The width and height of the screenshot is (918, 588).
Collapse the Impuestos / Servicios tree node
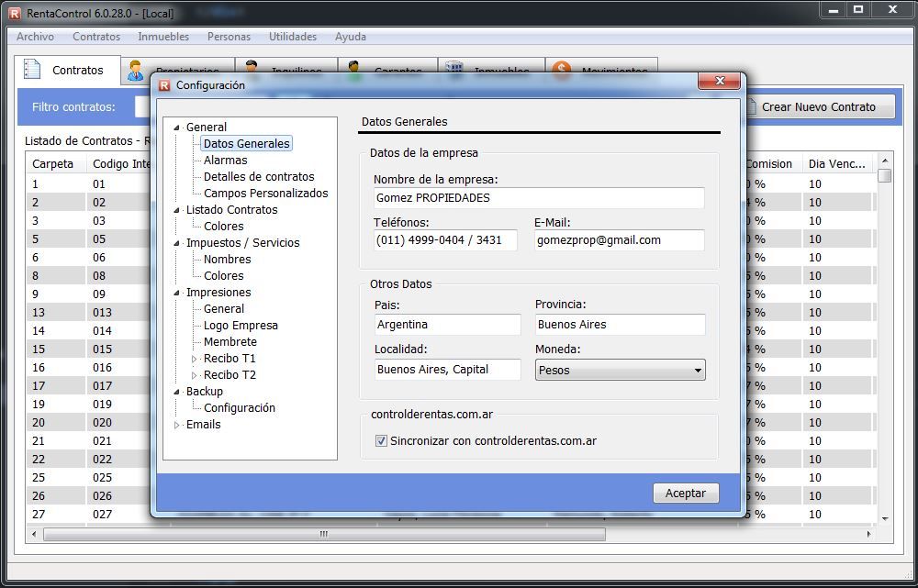pyautogui.click(x=177, y=243)
